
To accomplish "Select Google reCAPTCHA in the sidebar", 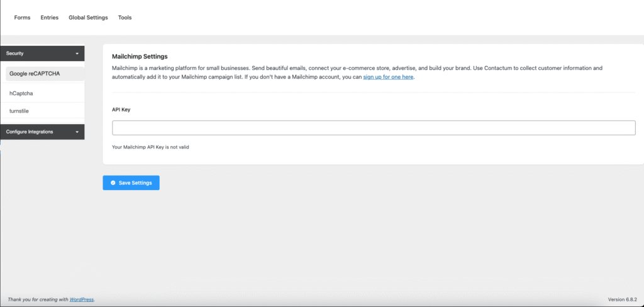I will 35,74.
